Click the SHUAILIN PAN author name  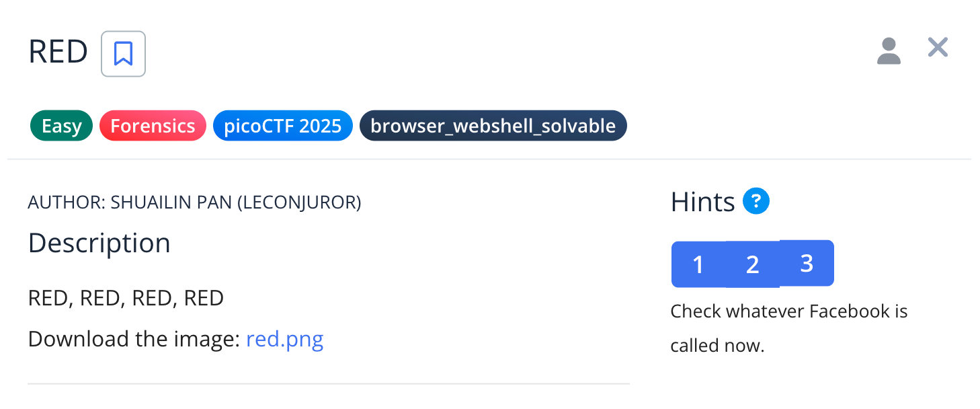(171, 202)
